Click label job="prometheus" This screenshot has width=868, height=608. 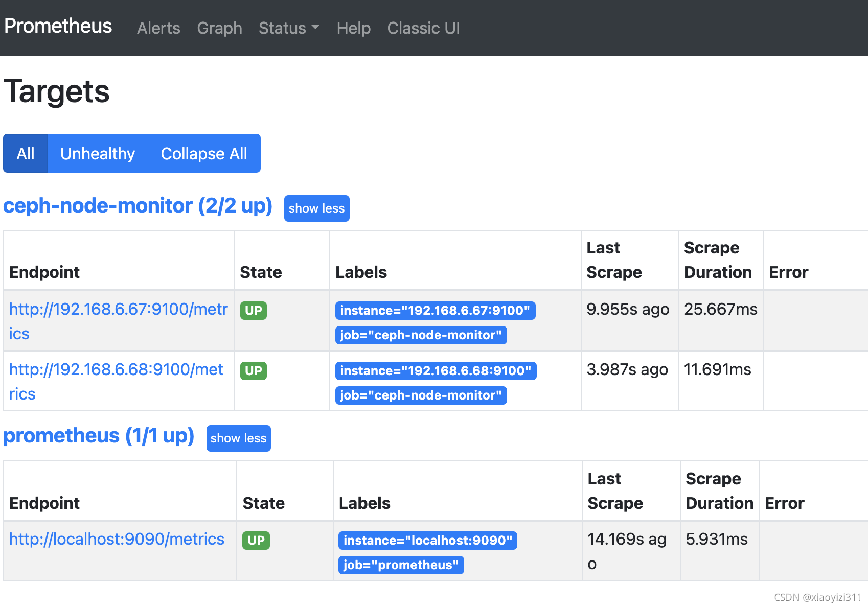401,565
